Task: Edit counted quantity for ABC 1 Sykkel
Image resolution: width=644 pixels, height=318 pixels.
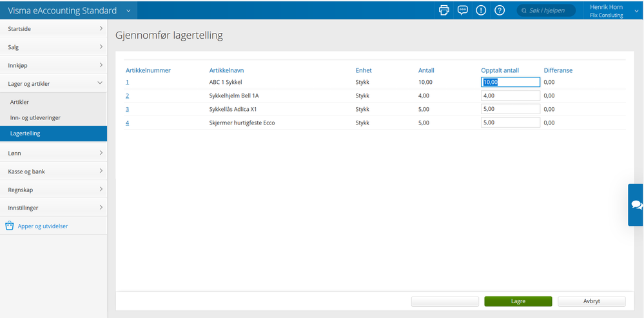Action: [511, 82]
